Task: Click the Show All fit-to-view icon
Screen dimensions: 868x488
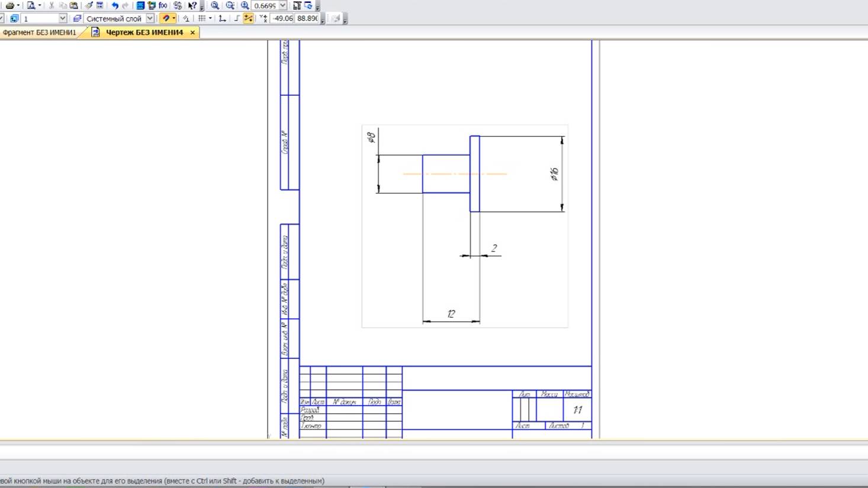Action: click(297, 5)
